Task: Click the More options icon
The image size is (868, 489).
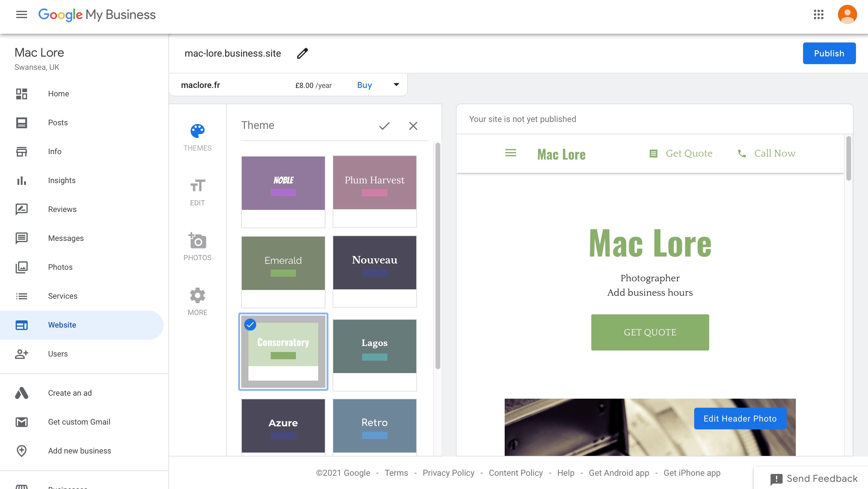Action: [197, 295]
